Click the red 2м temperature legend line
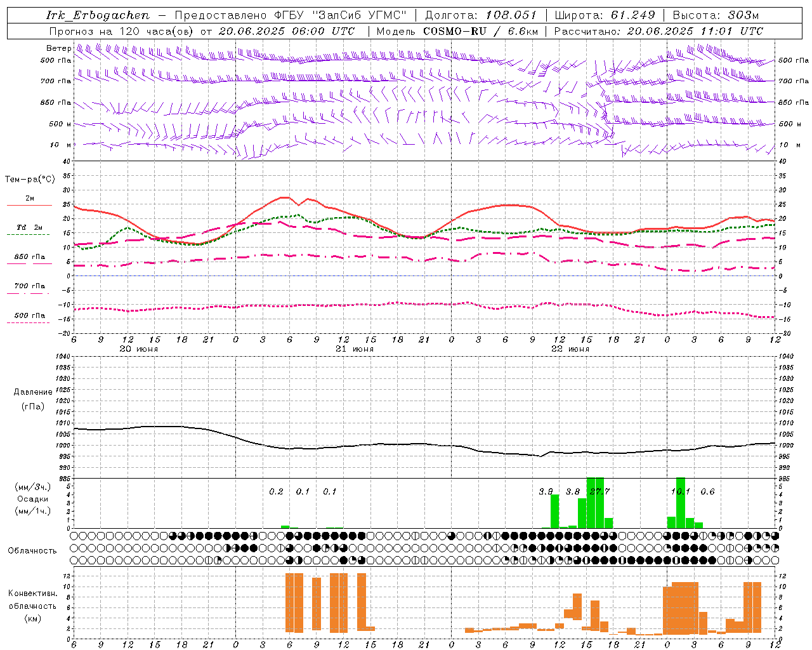Viewport: 812px width, 650px height. [29, 205]
